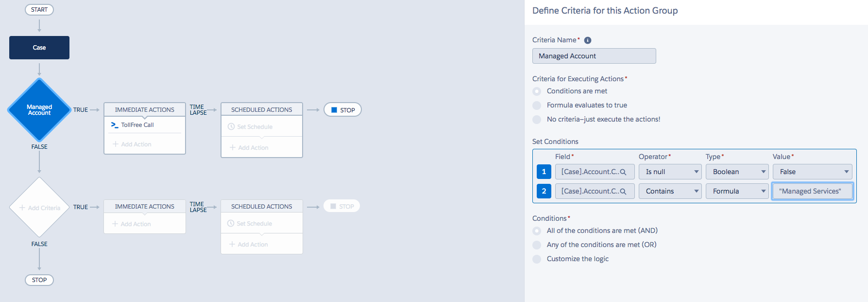Open the Contains operator dropdown

[670, 191]
